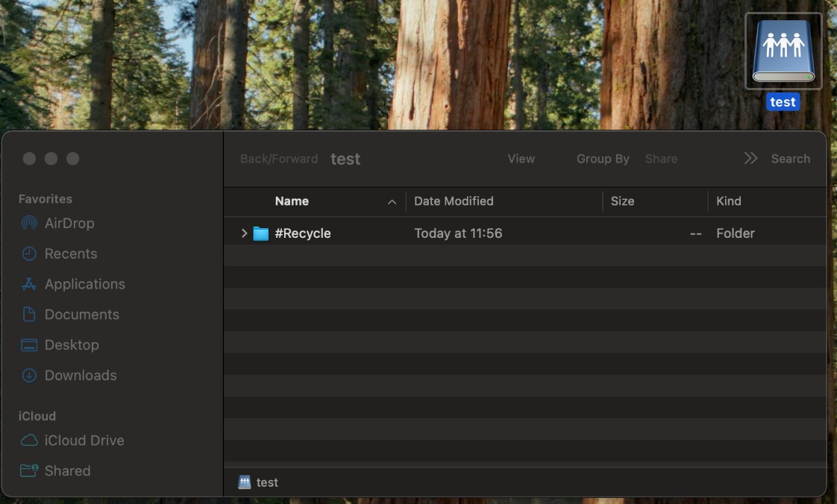The width and height of the screenshot is (837, 504).
Task: Click test in the path bar
Action: pos(266,482)
